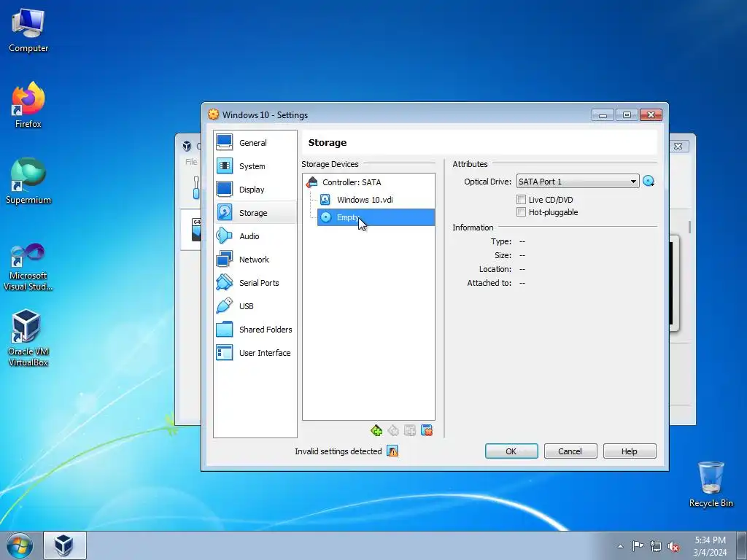Close the VirtualBox Manager window behind
Viewport: 747px width, 560px height.
click(678, 146)
